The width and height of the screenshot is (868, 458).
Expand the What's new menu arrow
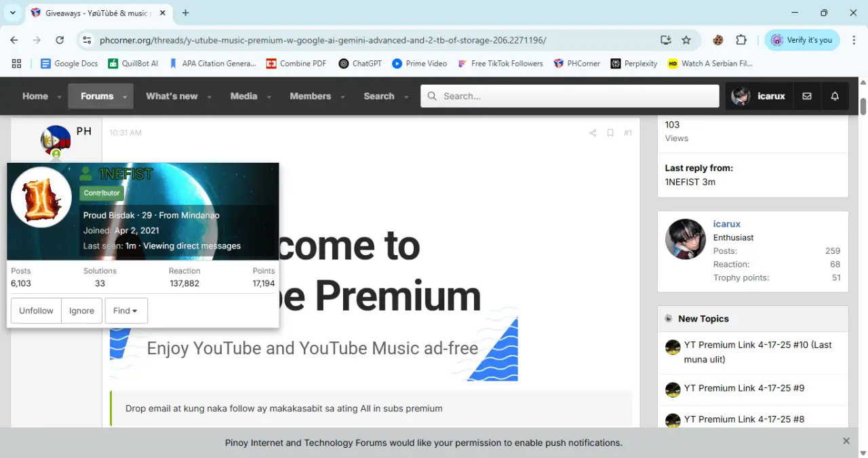209,97
